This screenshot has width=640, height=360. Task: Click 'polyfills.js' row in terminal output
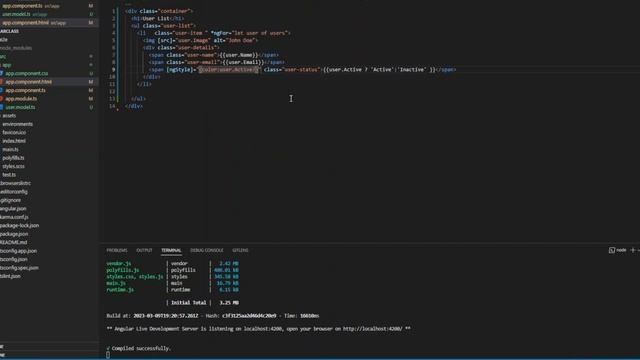[173, 270]
